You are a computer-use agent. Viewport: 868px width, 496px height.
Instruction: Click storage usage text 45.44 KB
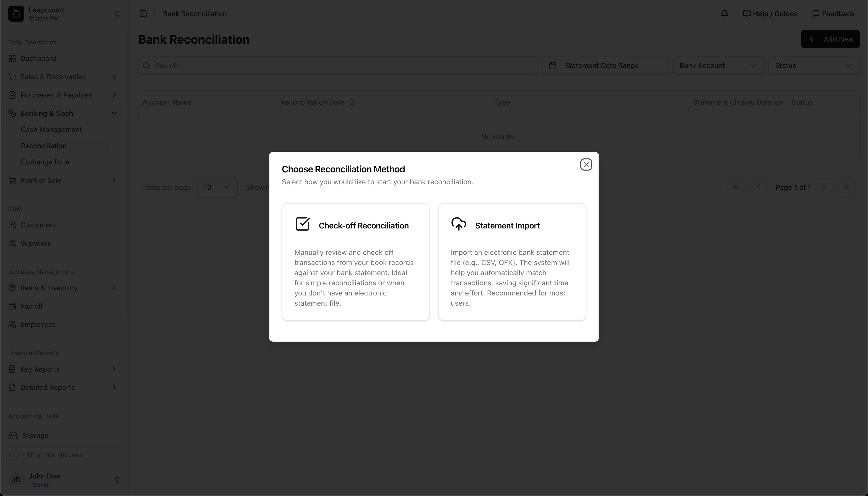click(x=45, y=455)
